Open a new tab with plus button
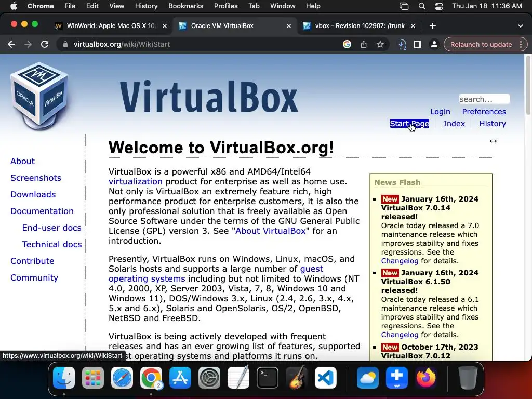This screenshot has width=532, height=399. (x=433, y=26)
